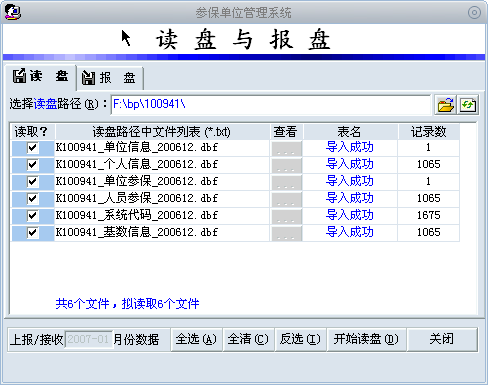Image resolution: width=488 pixels, height=385 pixels.
Task: Switch to the 读盘 tab
Action: pyautogui.click(x=41, y=76)
